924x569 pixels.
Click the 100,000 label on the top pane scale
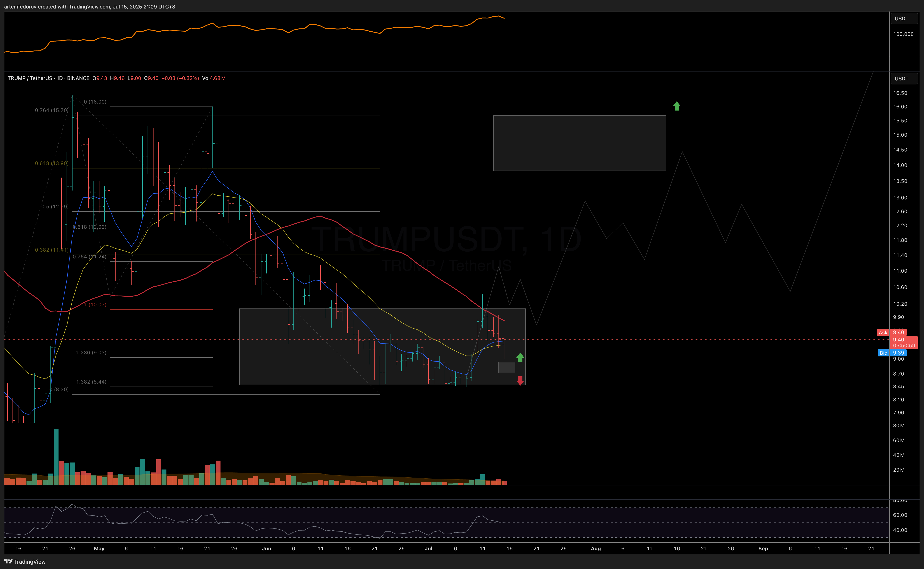click(903, 34)
